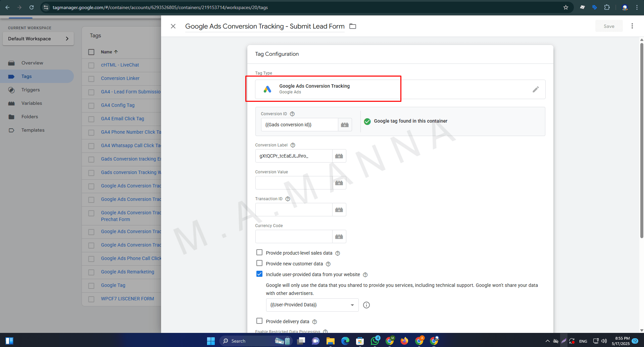644x347 pixels.
Task: Open the Conversion Linker tag link
Action: [120, 78]
